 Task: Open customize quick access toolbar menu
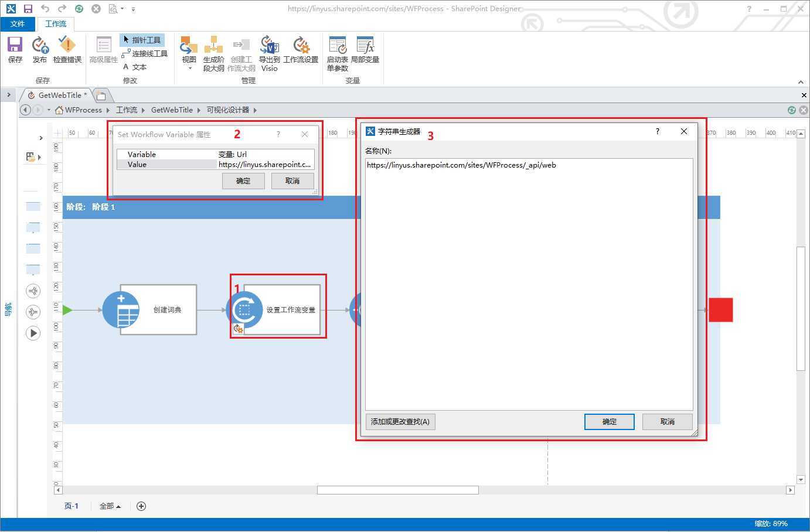(x=133, y=9)
